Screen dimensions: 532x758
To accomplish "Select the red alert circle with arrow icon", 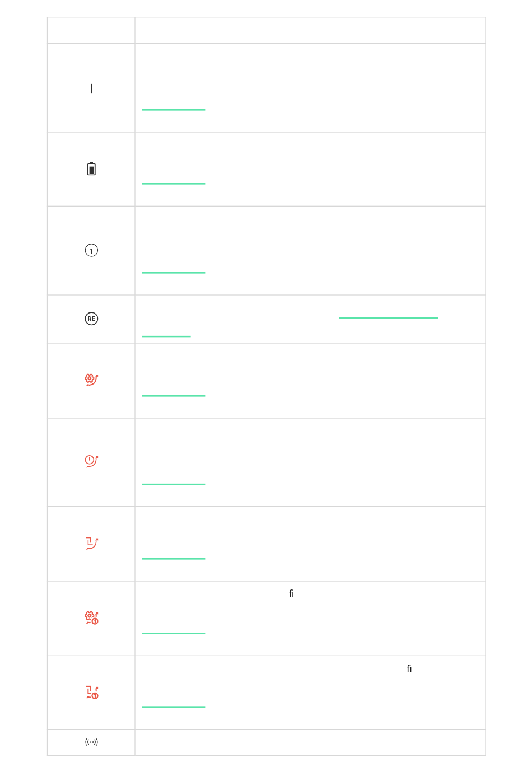I will pyautogui.click(x=91, y=461).
